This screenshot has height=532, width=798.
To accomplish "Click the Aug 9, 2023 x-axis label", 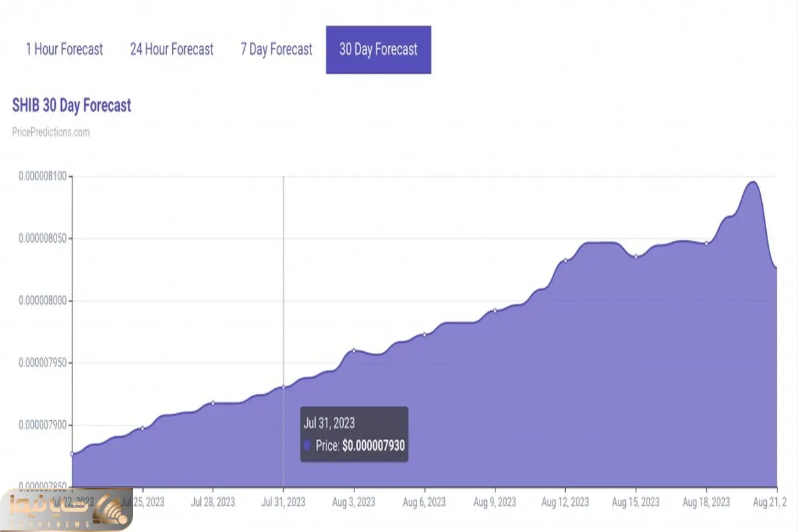I will [495, 501].
